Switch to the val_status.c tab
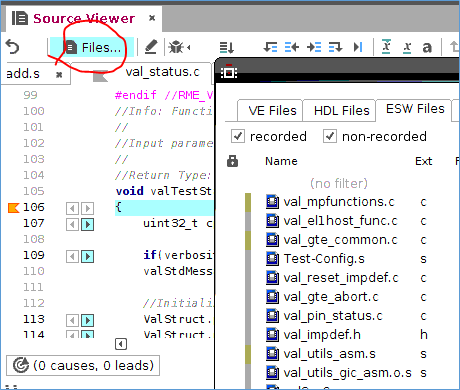This screenshot has width=460, height=390. coord(162,72)
